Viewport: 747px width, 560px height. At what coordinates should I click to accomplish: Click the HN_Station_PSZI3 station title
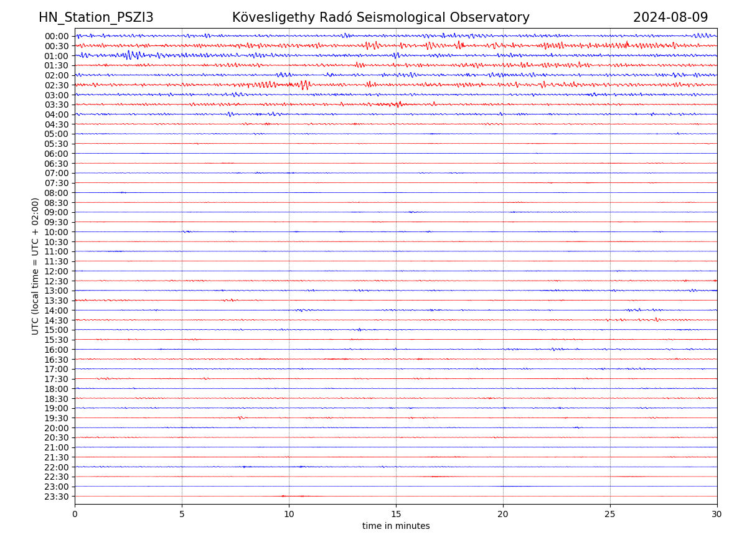click(96, 18)
